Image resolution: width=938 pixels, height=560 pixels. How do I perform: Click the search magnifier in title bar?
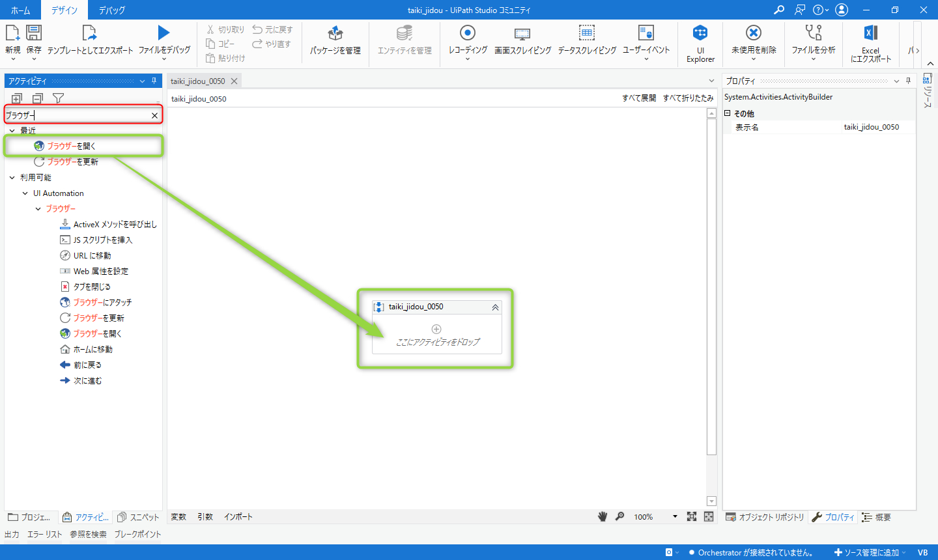click(x=779, y=10)
